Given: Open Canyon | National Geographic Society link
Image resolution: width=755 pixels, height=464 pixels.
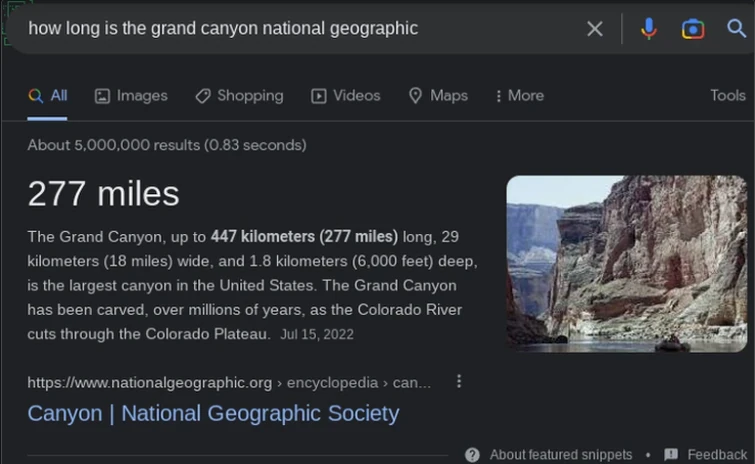Looking at the screenshot, I should coord(213,413).
